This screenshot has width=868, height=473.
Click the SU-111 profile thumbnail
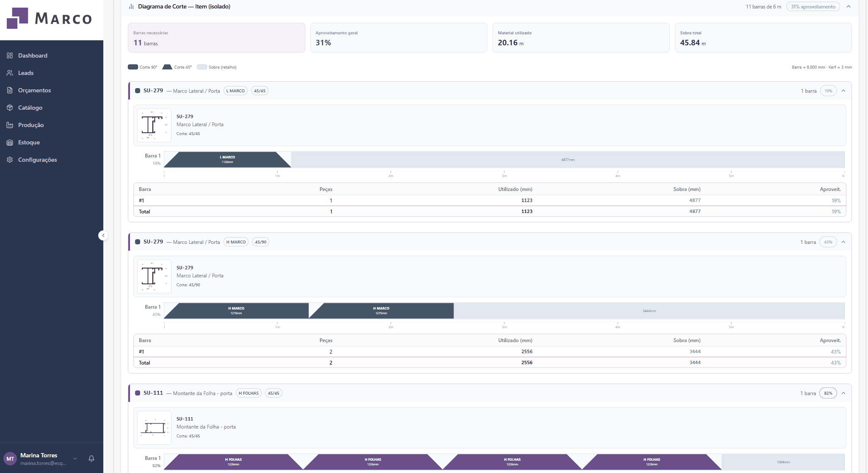coord(154,428)
